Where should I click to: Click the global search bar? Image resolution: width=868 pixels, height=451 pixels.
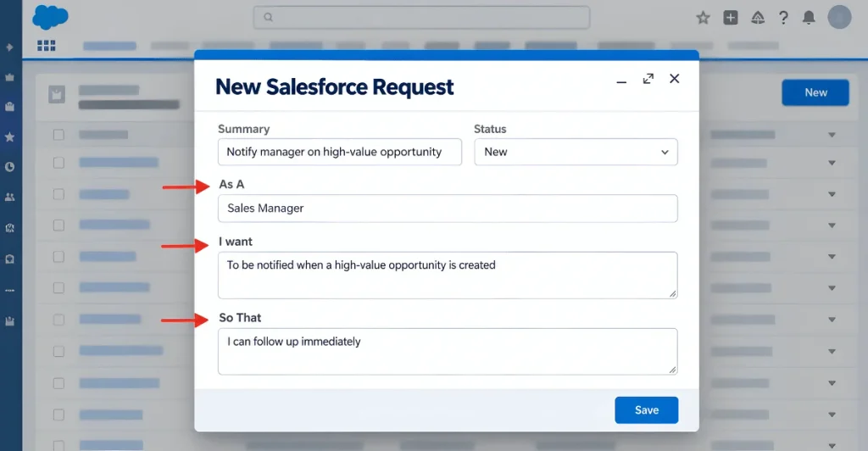tap(422, 17)
